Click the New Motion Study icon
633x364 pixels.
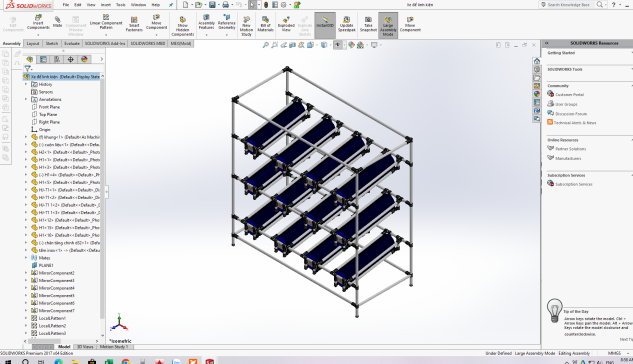coord(246,26)
